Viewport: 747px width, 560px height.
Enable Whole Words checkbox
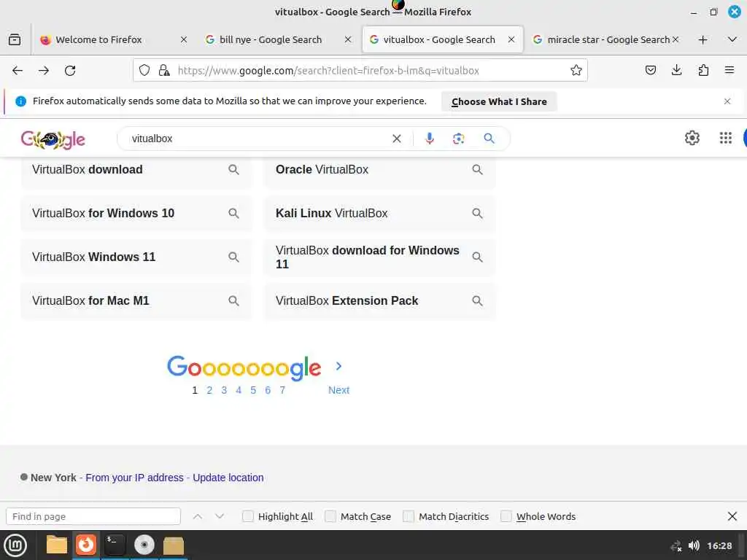point(506,516)
